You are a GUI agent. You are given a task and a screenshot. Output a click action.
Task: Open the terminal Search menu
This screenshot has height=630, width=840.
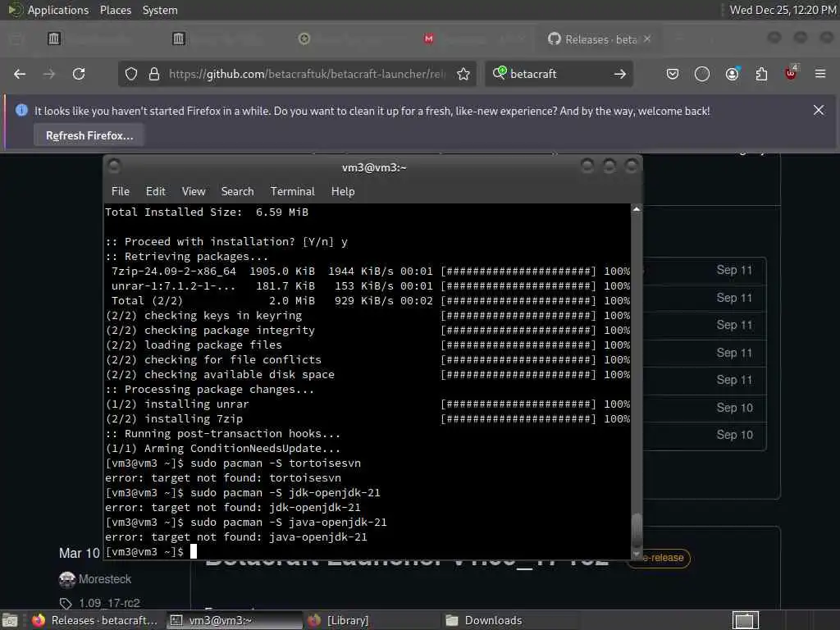pyautogui.click(x=237, y=191)
